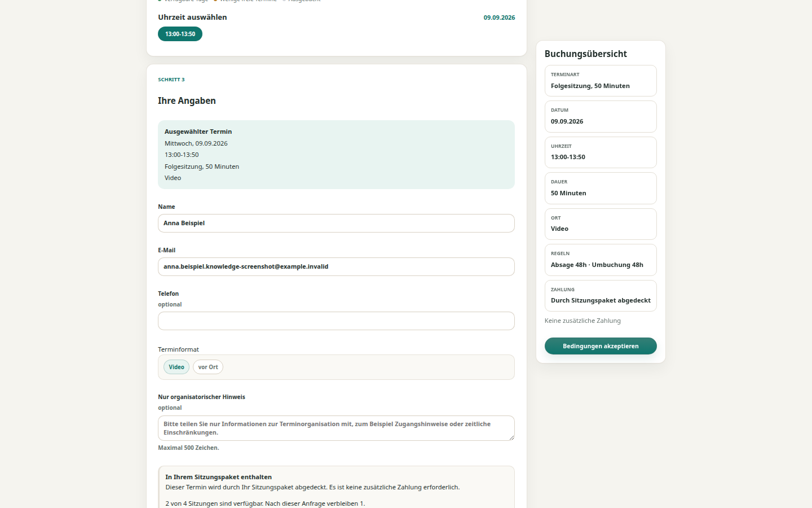
Task: Click the Mittwoch, 09.09.2026 line
Action: 196,143
